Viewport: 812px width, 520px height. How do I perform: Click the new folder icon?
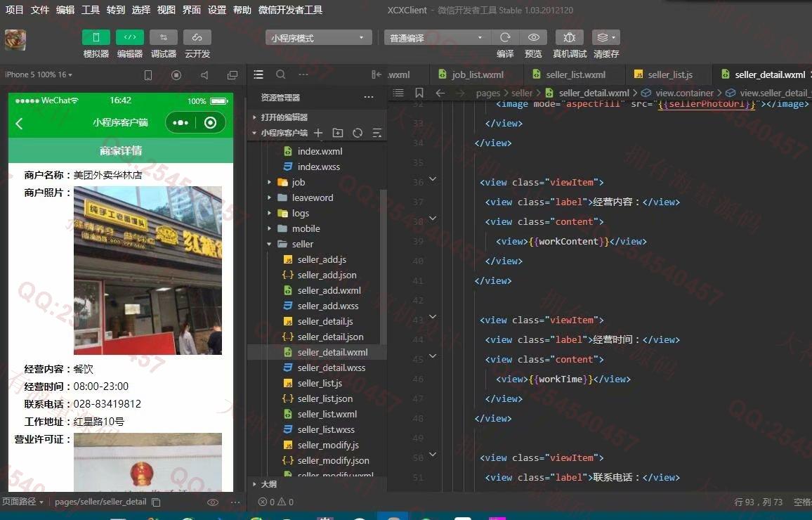[x=338, y=133]
